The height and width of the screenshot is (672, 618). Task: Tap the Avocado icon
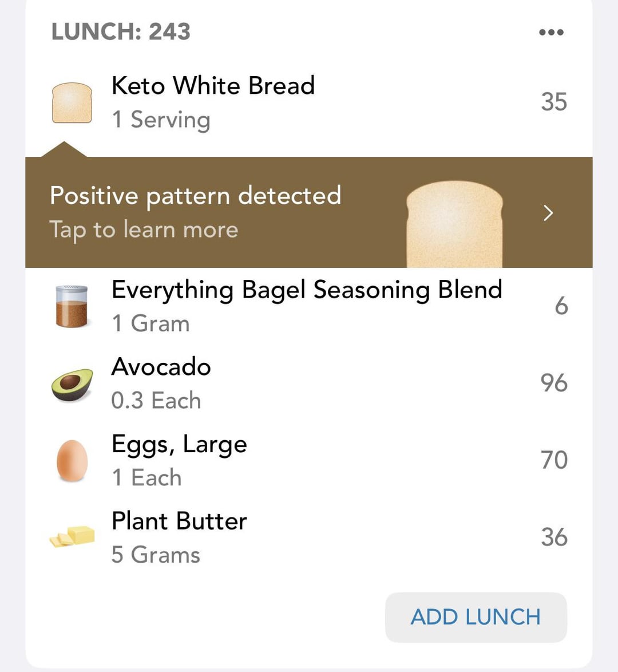pyautogui.click(x=72, y=384)
